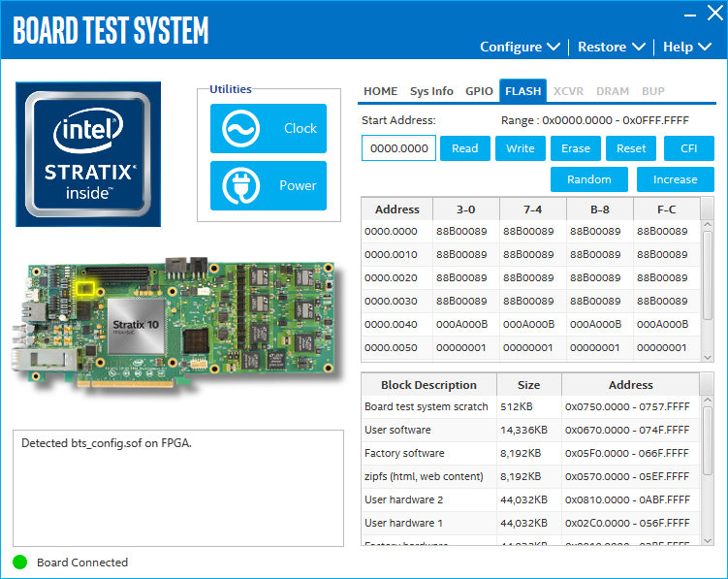Click the CFI button

pos(689,148)
